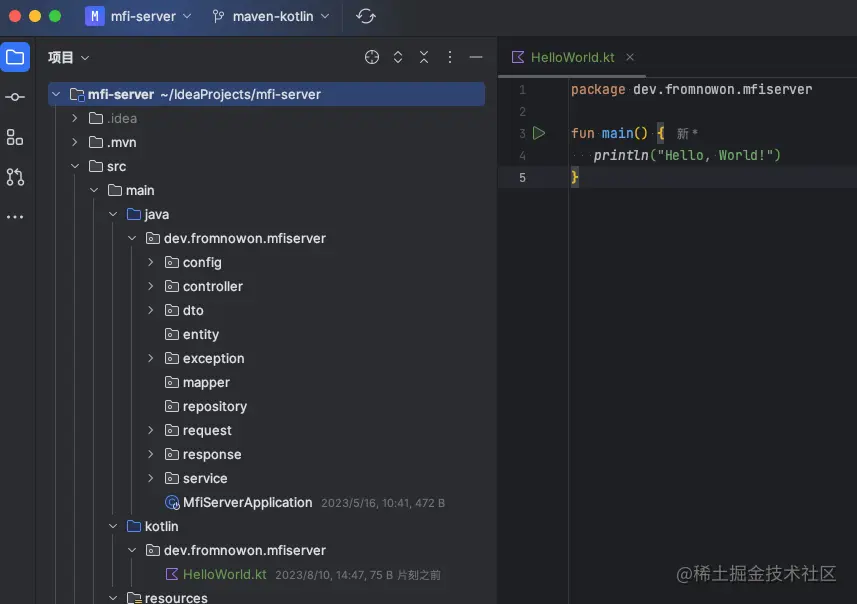
Task: Open the Project tool window folder icon
Action: pos(15,57)
